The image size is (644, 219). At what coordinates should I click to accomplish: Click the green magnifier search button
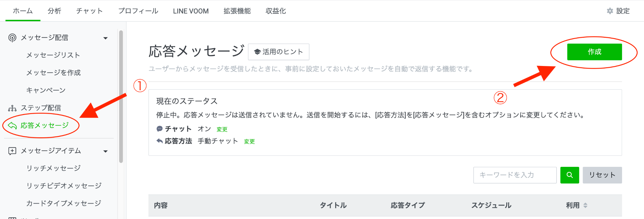click(x=569, y=175)
